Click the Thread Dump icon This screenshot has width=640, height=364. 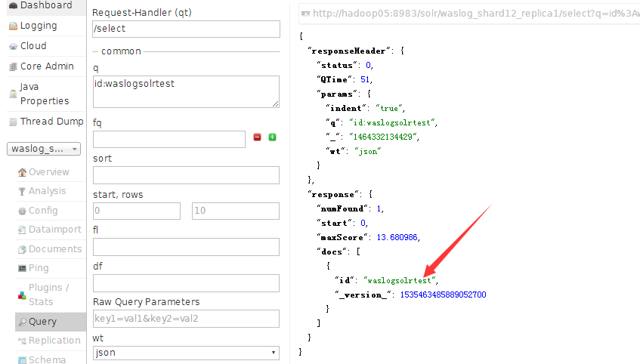pyautogui.click(x=13, y=122)
